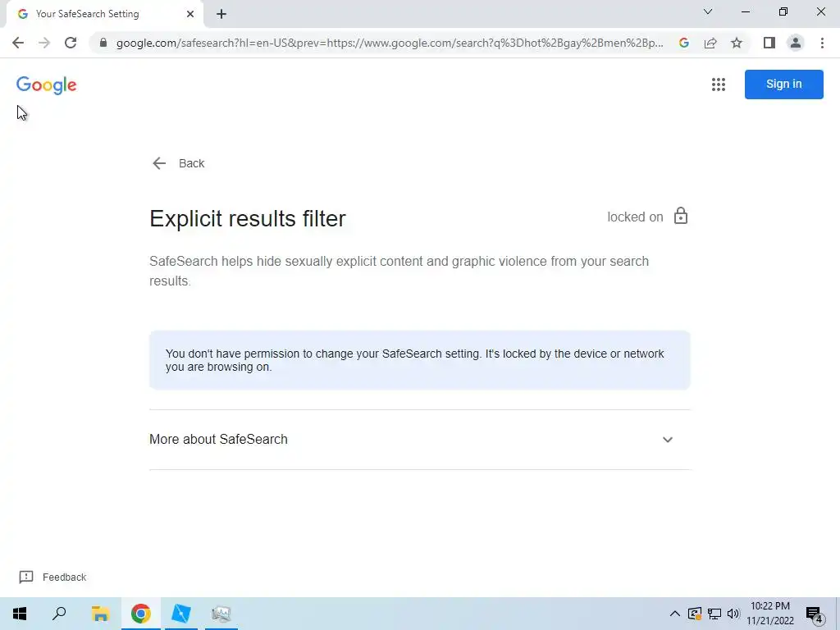Click the Chrome taskbar icon
Viewport: 840px width, 630px height.
[141, 614]
